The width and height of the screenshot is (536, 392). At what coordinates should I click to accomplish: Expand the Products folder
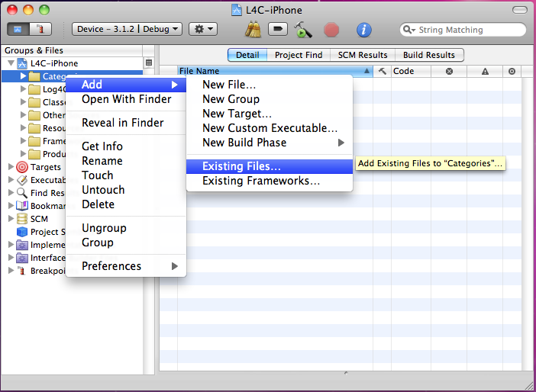point(23,153)
